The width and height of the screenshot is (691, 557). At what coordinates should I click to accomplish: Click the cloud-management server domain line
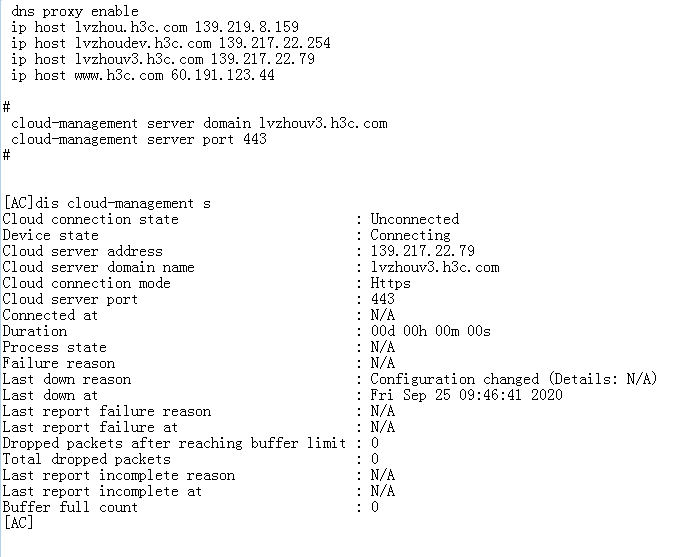[x=199, y=123]
